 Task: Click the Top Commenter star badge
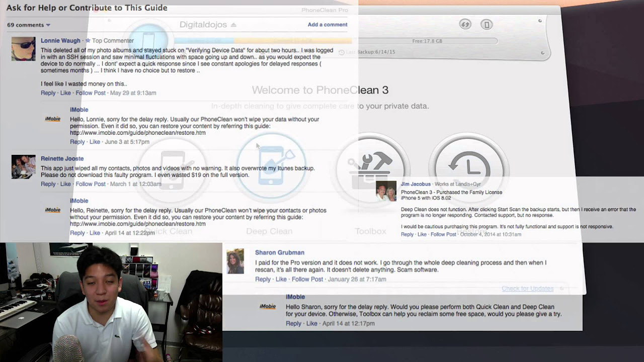[88, 40]
